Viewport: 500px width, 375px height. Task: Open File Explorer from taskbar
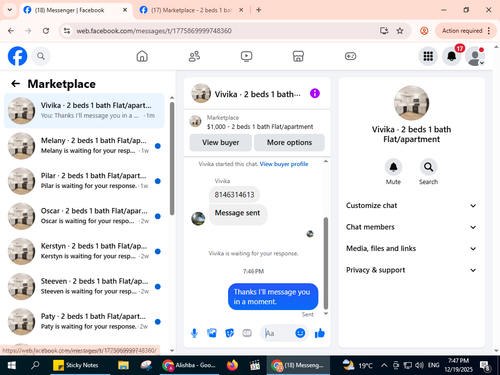click(123, 365)
